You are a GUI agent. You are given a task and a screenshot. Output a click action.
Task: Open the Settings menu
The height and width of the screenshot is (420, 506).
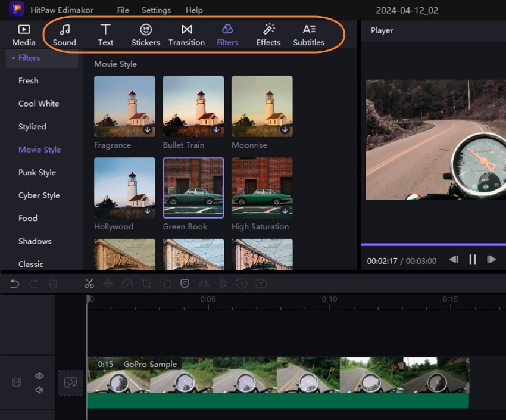click(156, 10)
